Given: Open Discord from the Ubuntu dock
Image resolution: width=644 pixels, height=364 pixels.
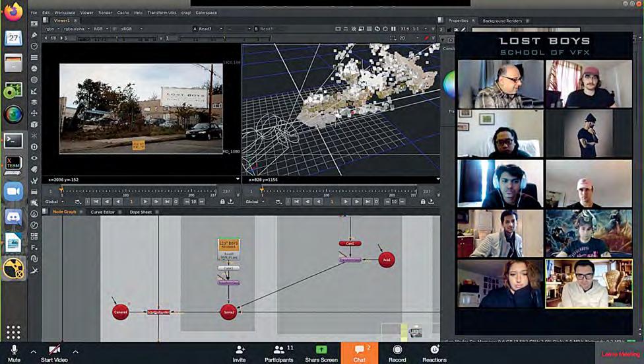Looking at the screenshot, I should tap(14, 217).
